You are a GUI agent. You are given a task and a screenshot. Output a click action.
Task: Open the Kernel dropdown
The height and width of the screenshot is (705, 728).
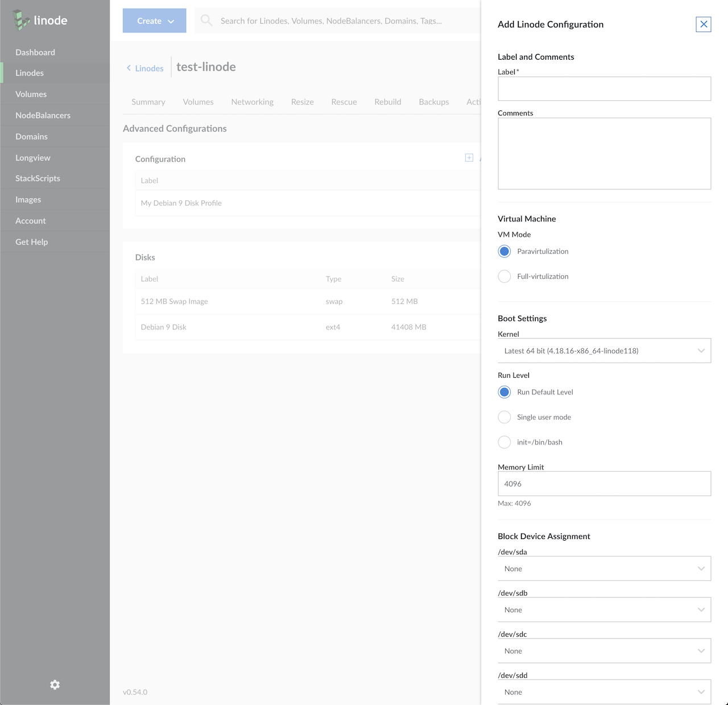pyautogui.click(x=604, y=351)
